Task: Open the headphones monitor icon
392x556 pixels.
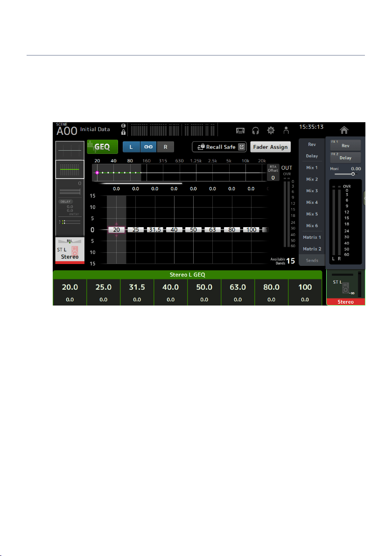Action: click(x=255, y=131)
